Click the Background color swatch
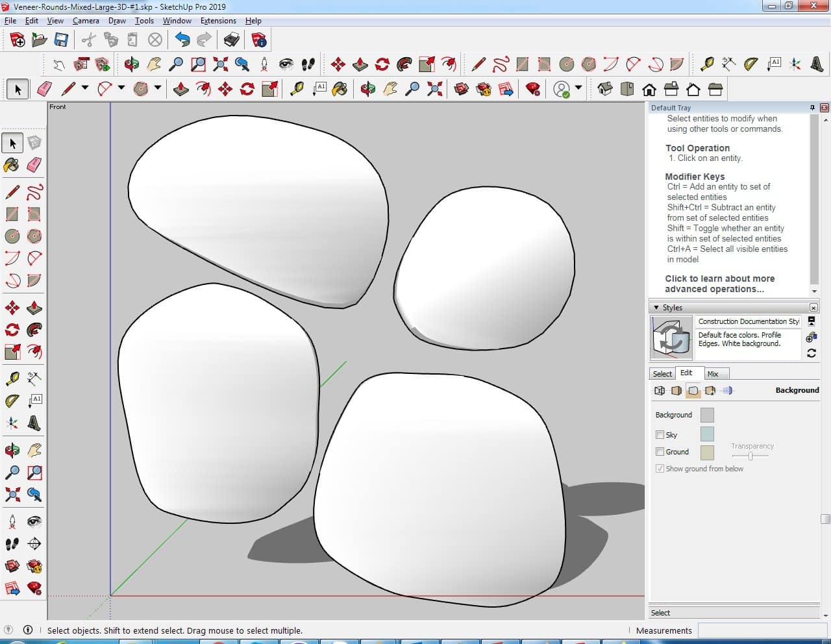Screen dimensions: 831x644 [707, 415]
